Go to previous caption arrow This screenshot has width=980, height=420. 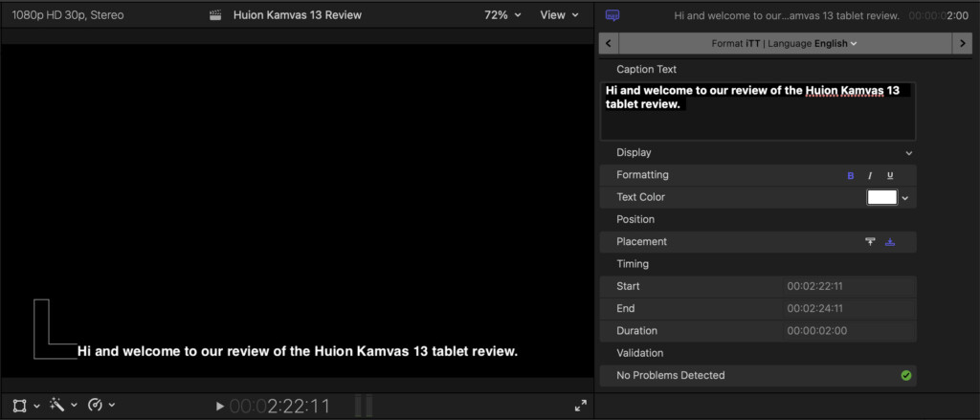click(608, 44)
